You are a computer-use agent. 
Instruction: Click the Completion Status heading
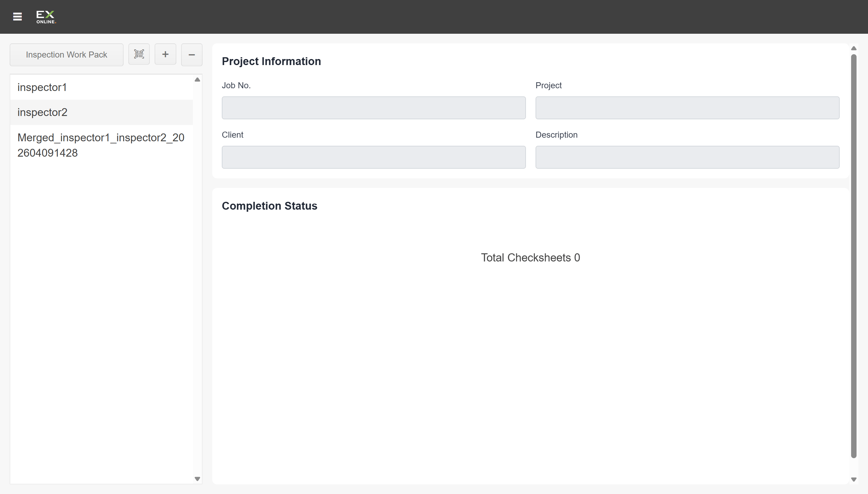[x=269, y=206]
